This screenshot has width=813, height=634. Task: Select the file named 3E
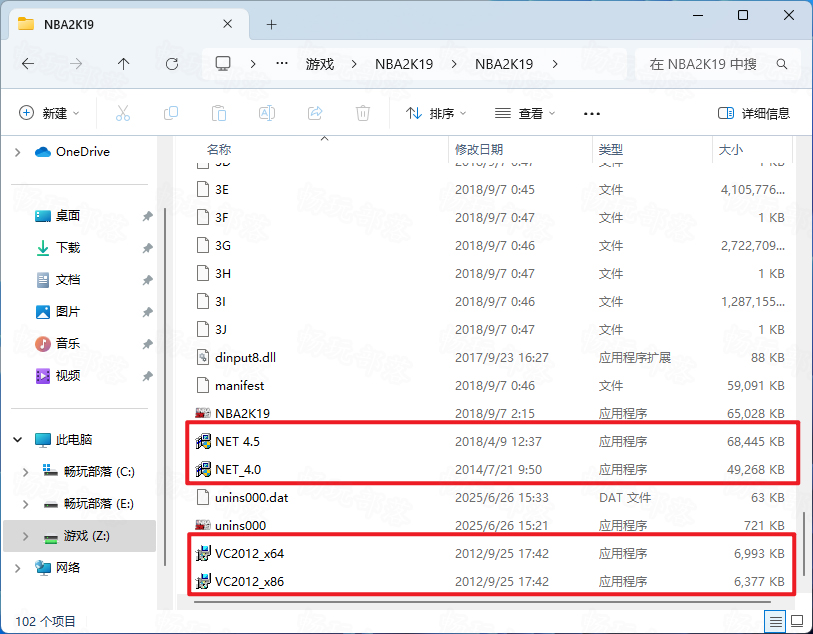[x=222, y=189]
